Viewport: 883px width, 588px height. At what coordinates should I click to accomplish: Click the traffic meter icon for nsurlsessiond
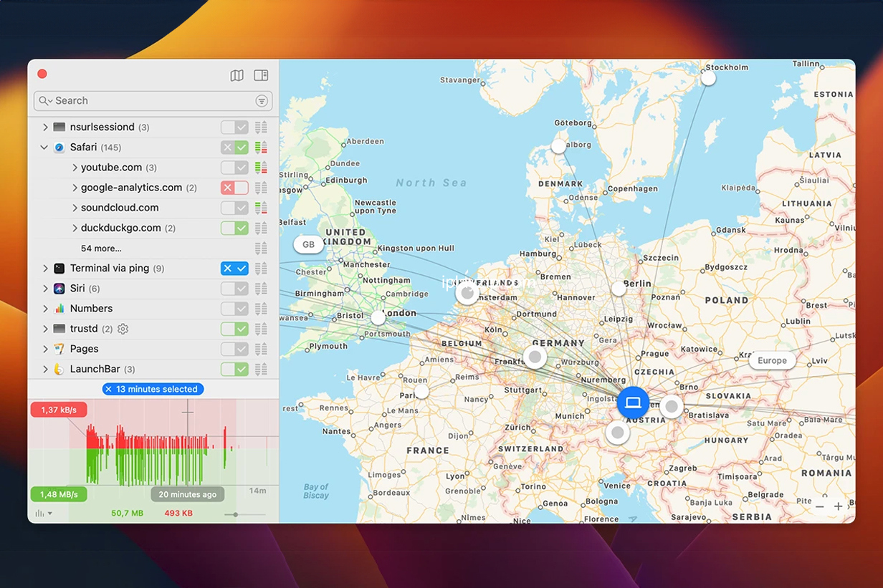pyautogui.click(x=261, y=127)
